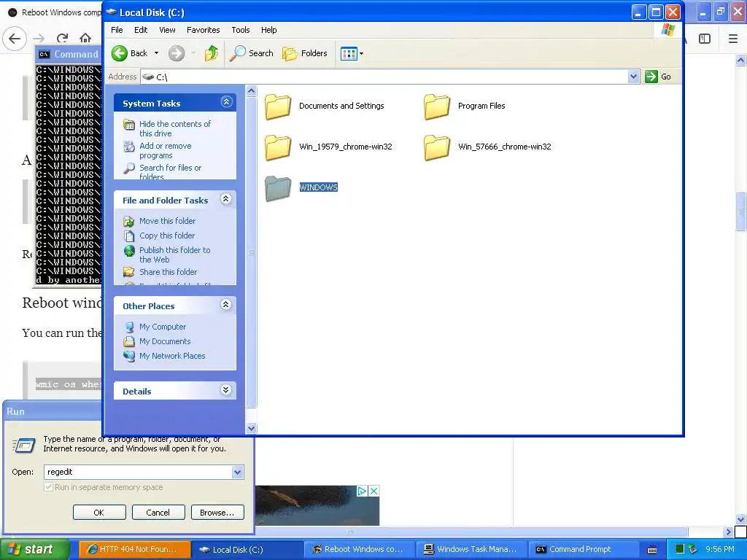This screenshot has width=747, height=560.
Task: Click Move this folder
Action: 167,221
